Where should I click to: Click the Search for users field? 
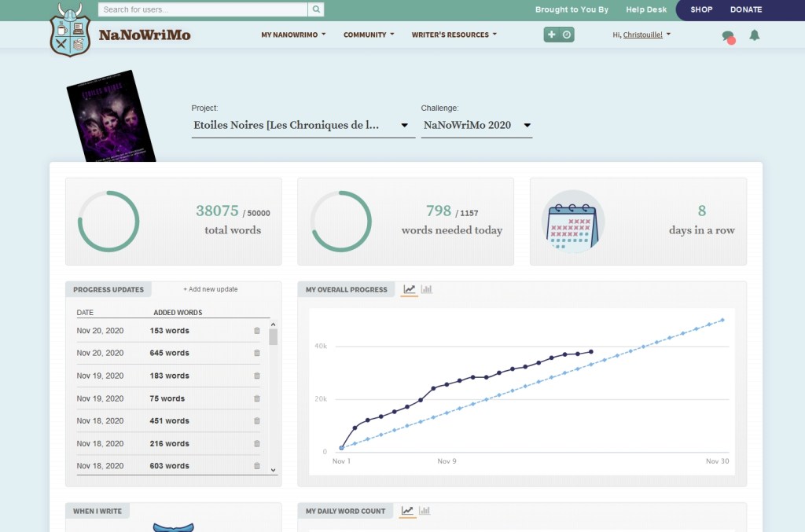203,9
